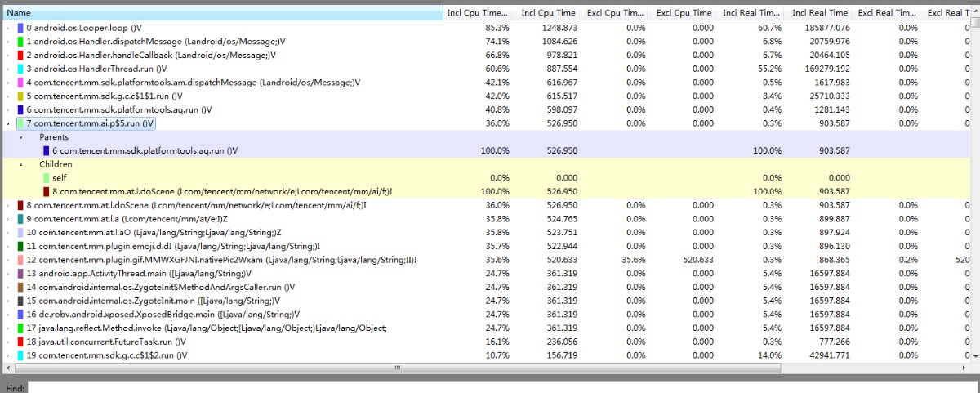The width and height of the screenshot is (980, 393).
Task: Expand row 0 android.os.Looper.loop
Action: (x=8, y=28)
